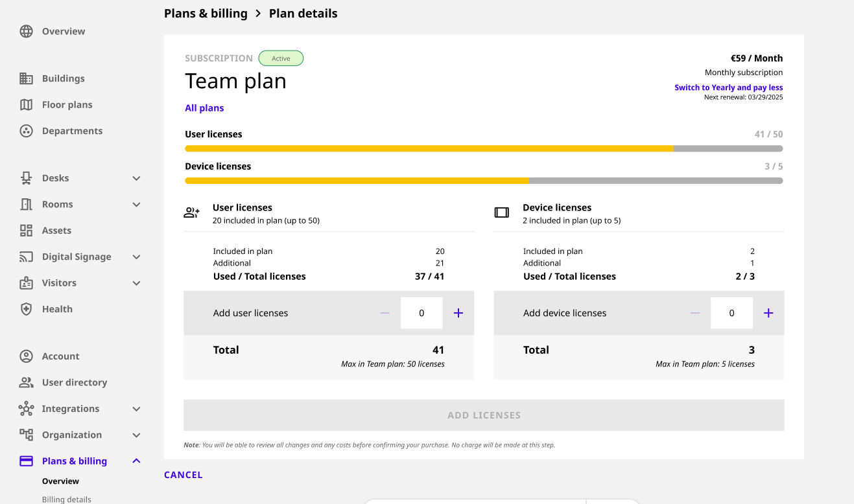Click the plus to add user licenses

tap(458, 313)
